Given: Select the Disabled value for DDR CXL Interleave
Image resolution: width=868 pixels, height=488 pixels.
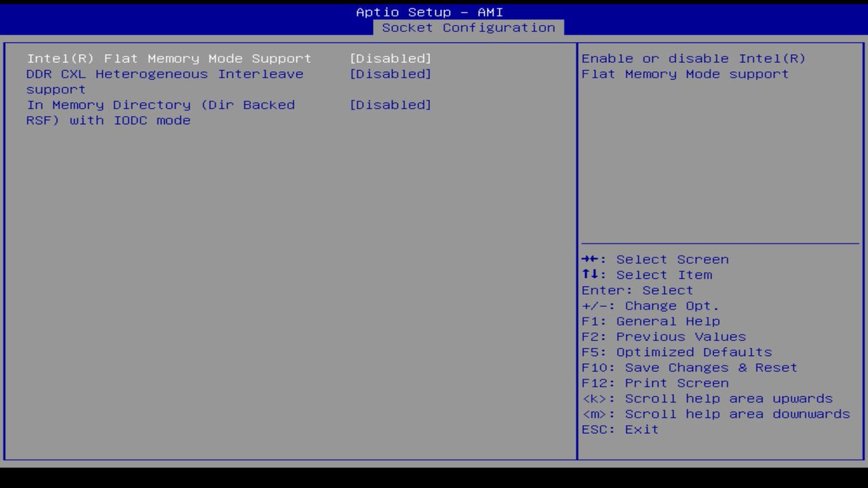Looking at the screenshot, I should tap(391, 74).
